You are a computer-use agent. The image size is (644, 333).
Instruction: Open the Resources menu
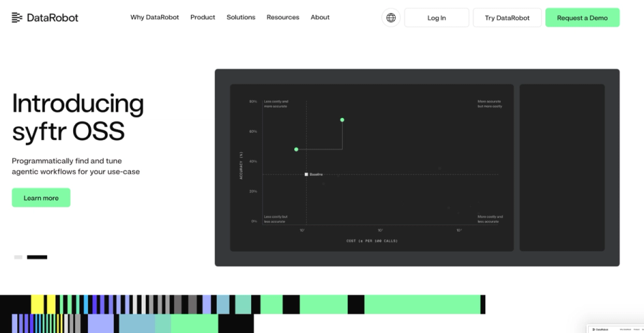pos(283,17)
